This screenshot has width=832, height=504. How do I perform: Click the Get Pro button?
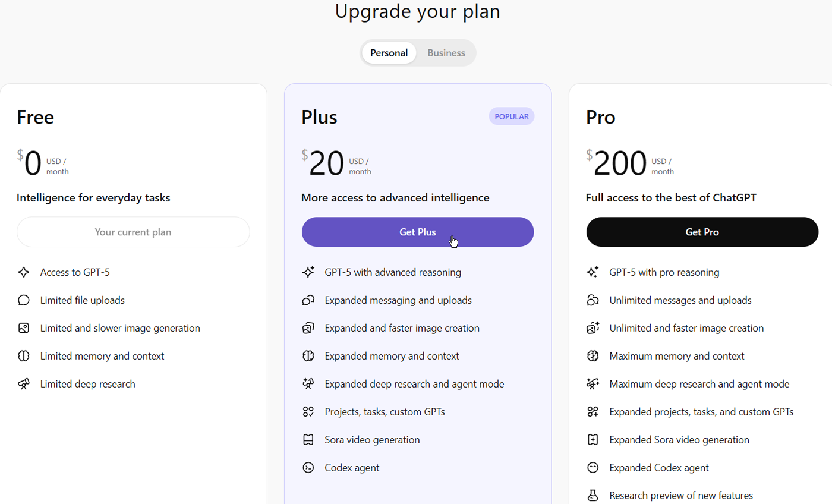pyautogui.click(x=702, y=232)
